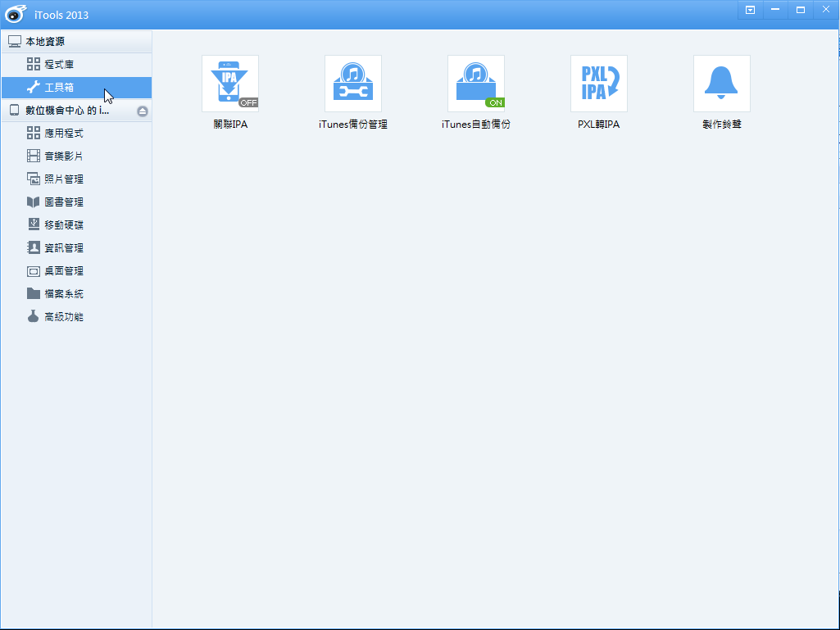Image resolution: width=840 pixels, height=630 pixels.
Task: Open iTunes備份管理 backup manager icon
Action: (x=353, y=84)
